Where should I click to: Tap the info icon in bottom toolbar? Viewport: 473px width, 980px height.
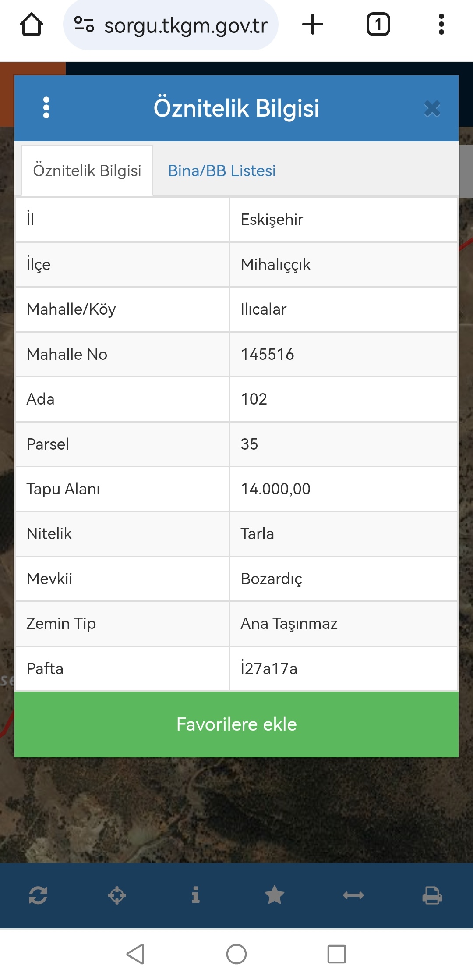tap(196, 895)
